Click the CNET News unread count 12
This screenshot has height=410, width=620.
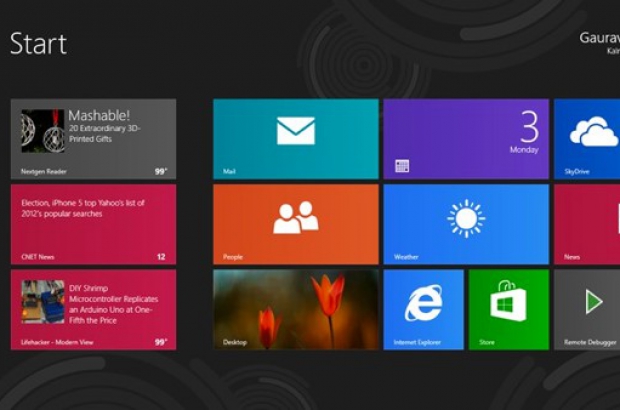[x=161, y=257]
